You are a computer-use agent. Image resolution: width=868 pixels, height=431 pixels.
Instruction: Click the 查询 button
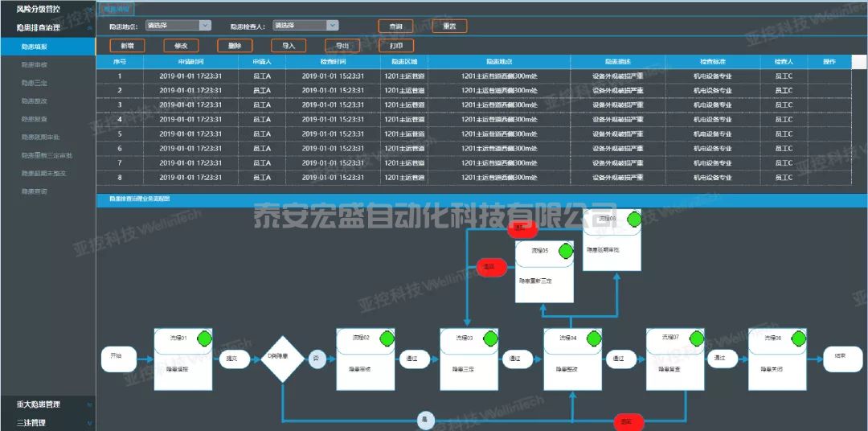(395, 26)
